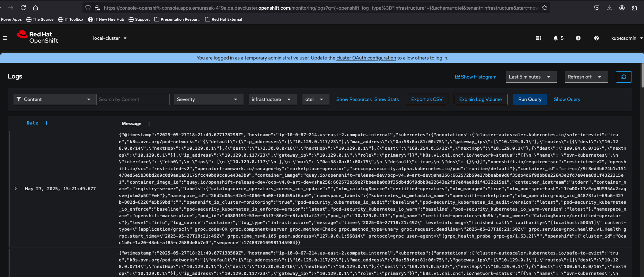Open the Last 5 minutes time range dropdown
Viewport: 644px width, 277px height.
tap(531, 77)
